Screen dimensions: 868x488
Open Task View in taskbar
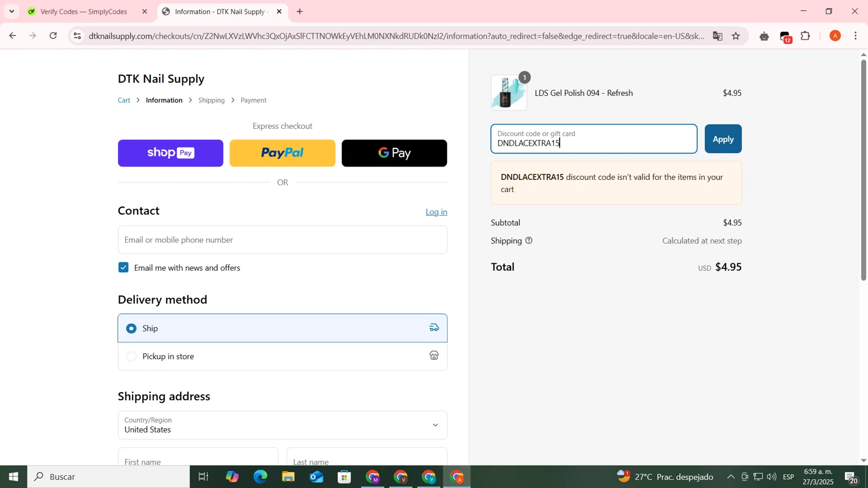(x=203, y=477)
